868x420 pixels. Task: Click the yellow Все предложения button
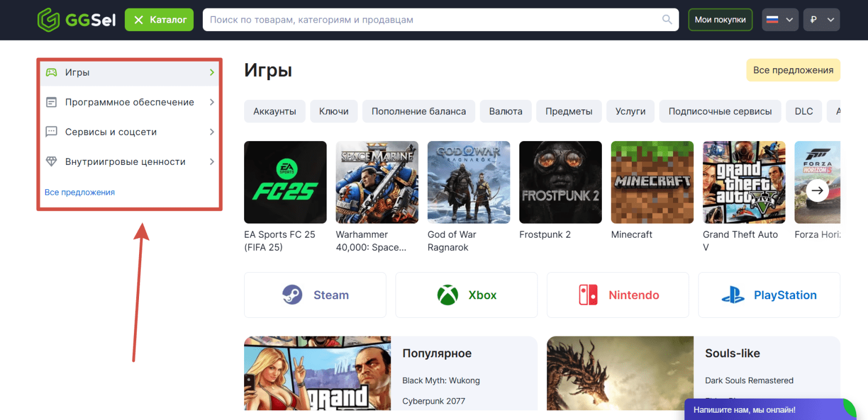click(x=793, y=70)
